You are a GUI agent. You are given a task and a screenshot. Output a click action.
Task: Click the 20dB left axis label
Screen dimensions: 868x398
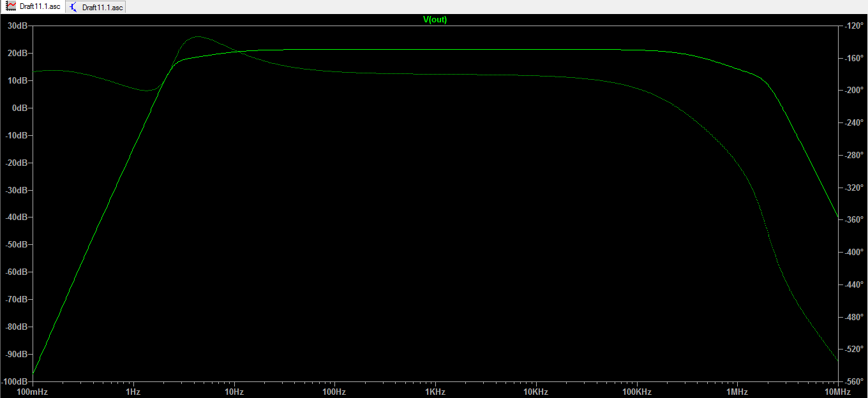(x=17, y=54)
